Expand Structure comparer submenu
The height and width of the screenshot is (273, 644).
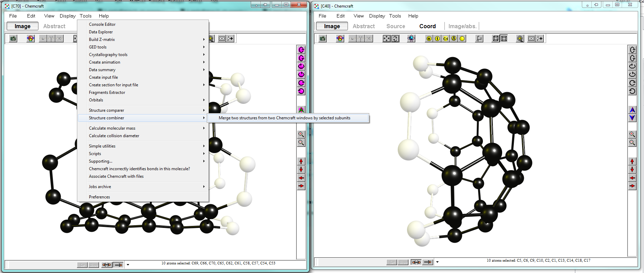pyautogui.click(x=143, y=110)
